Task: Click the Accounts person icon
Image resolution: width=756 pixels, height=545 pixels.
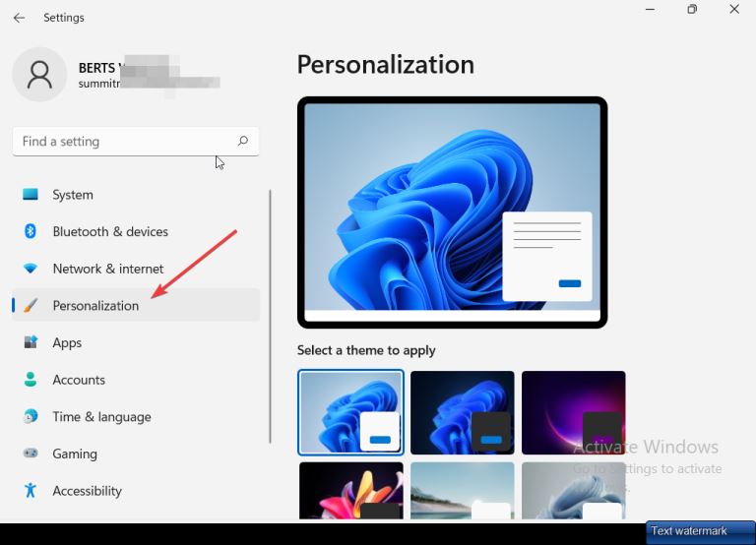Action: click(x=31, y=379)
